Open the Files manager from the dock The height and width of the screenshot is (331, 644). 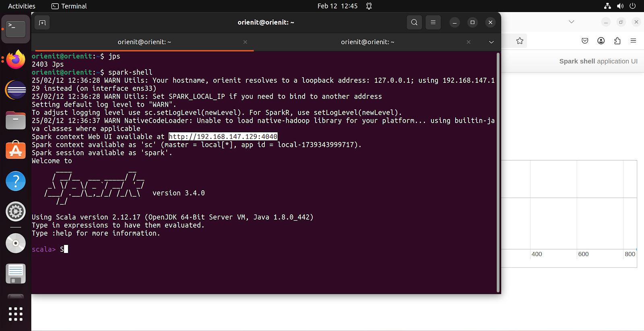[16, 120]
